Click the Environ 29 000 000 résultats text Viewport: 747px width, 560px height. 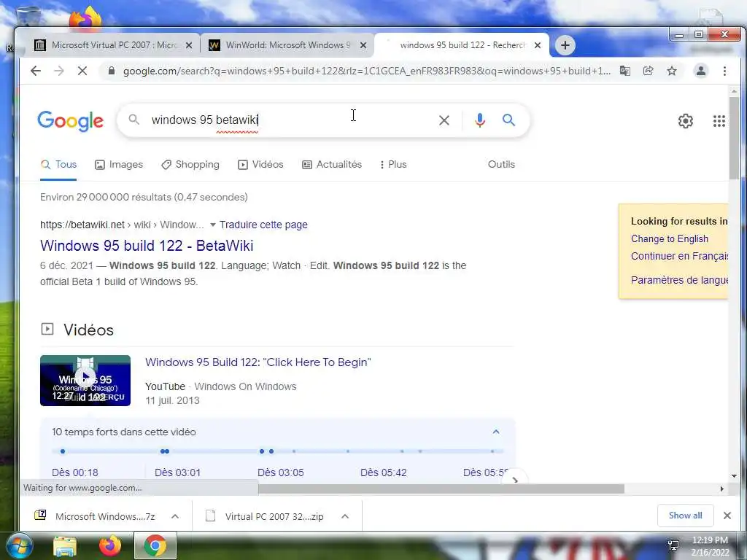tap(144, 197)
